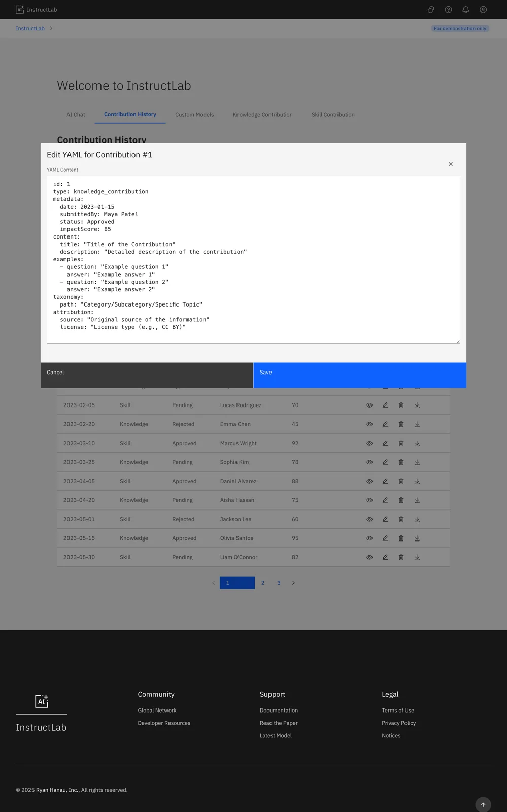The height and width of the screenshot is (812, 507).
Task: Open the Terms of Use link
Action: point(398,710)
